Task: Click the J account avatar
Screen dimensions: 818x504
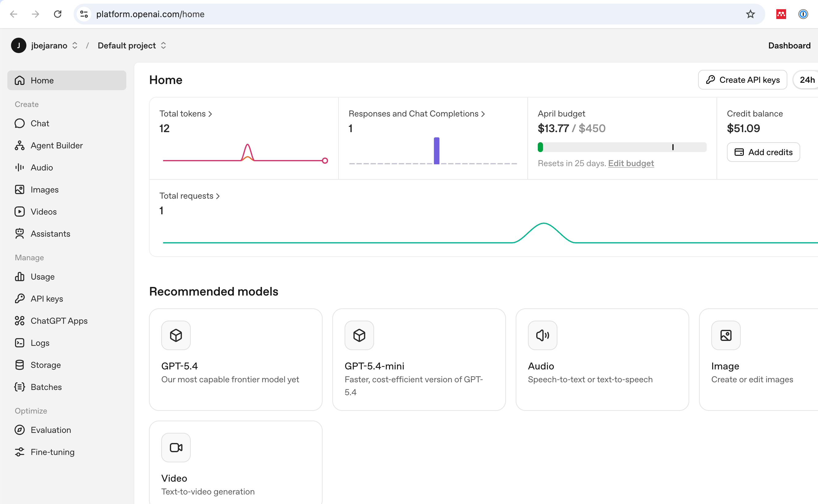Action: (19, 46)
